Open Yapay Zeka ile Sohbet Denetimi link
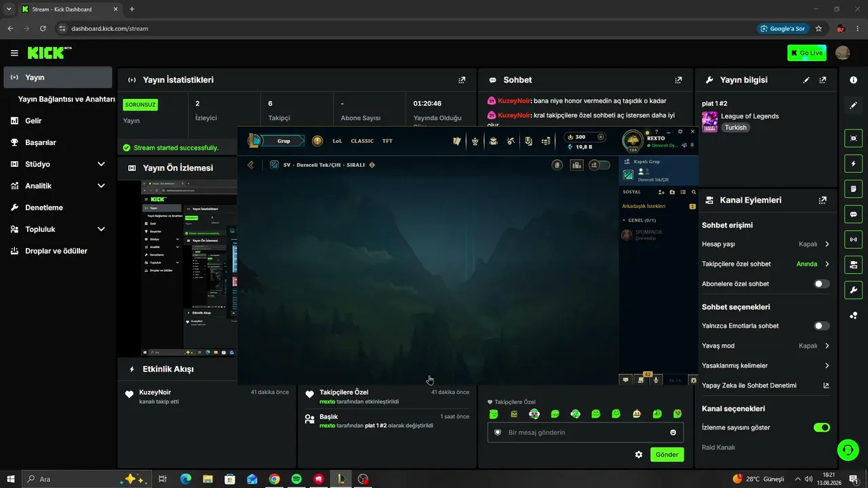 point(766,386)
